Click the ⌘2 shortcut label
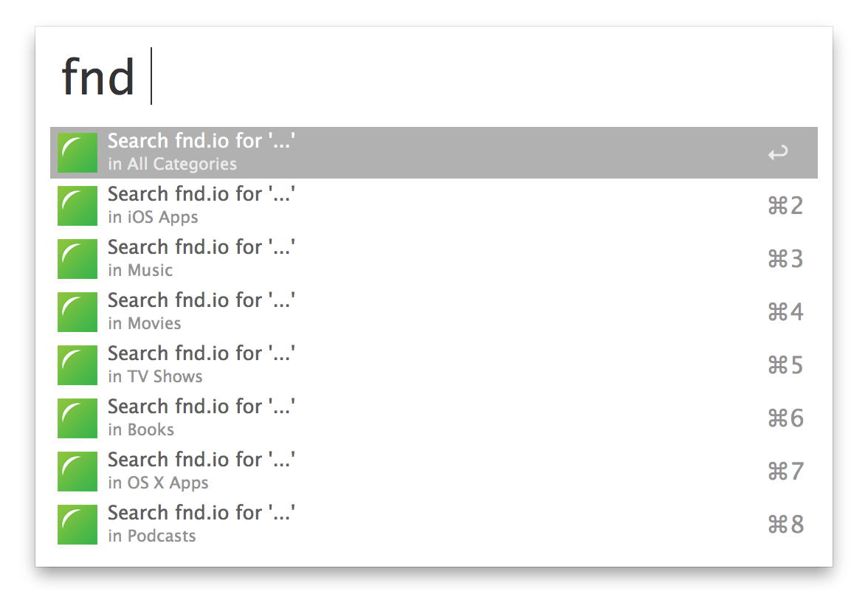This screenshot has height=611, width=868. [785, 206]
